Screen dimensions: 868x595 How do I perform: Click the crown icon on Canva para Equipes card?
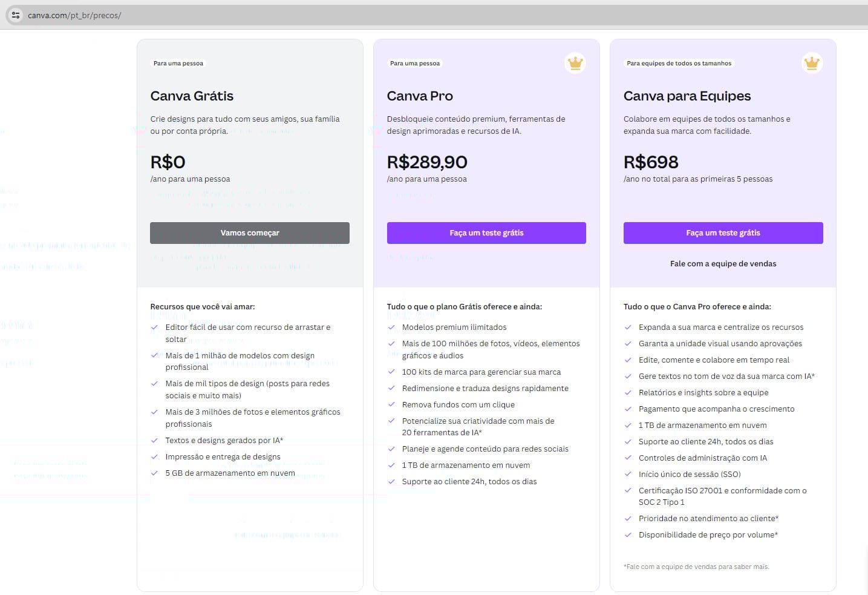tap(812, 62)
